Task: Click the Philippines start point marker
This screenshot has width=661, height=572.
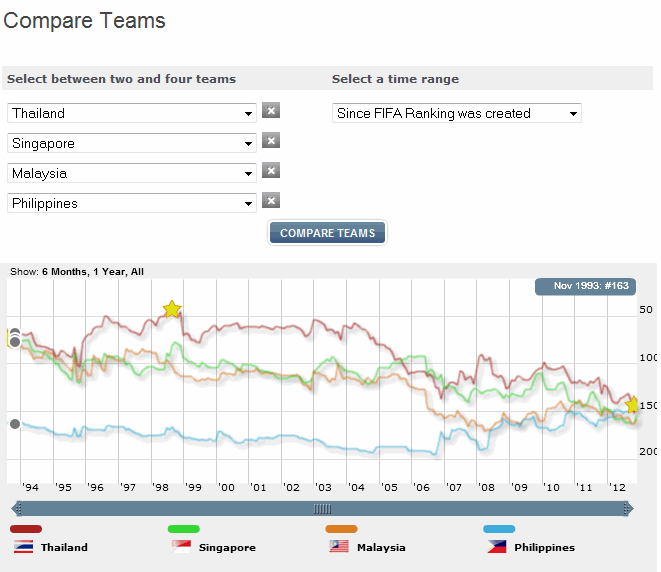Action: click(15, 424)
